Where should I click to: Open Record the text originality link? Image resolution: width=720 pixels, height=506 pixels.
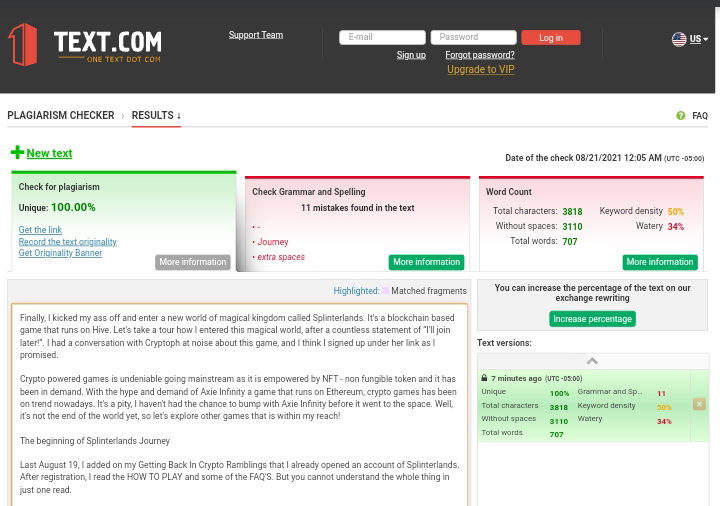coord(68,242)
